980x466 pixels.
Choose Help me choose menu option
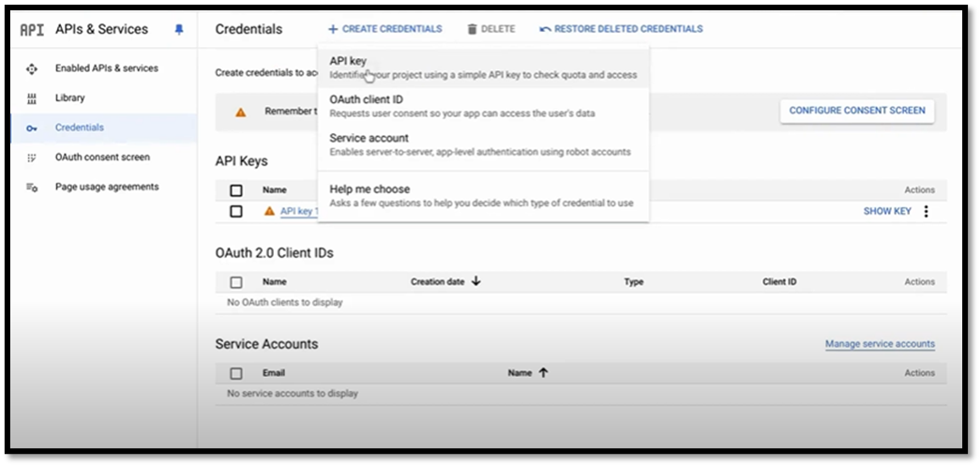pyautogui.click(x=483, y=196)
